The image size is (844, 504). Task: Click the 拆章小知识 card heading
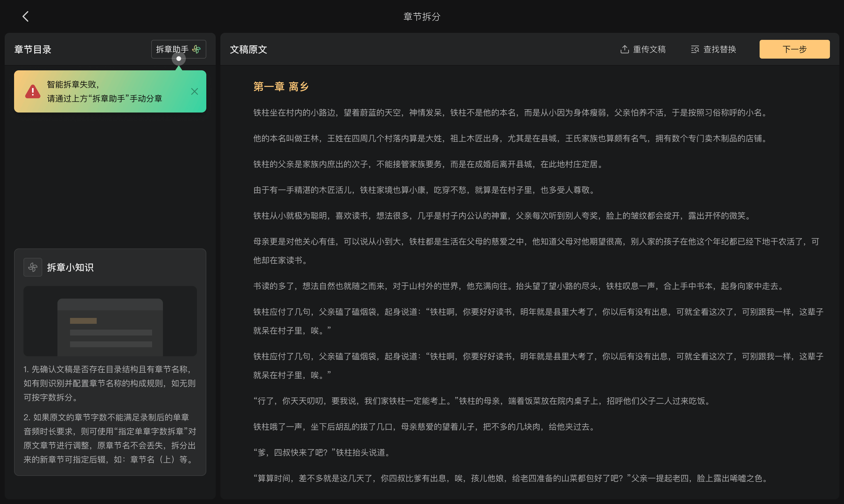tap(70, 268)
